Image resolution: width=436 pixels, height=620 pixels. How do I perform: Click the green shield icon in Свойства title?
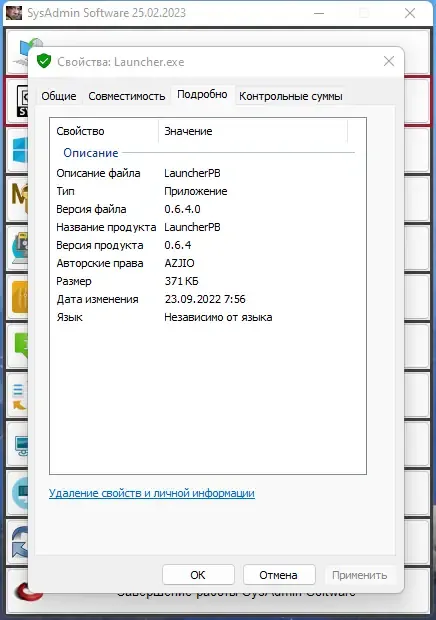coord(44,61)
